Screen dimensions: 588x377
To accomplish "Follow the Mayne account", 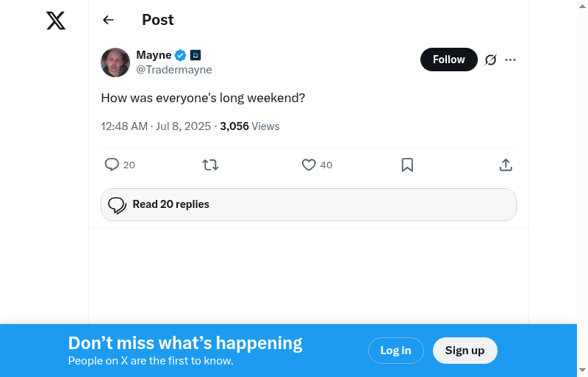I will (x=448, y=60).
